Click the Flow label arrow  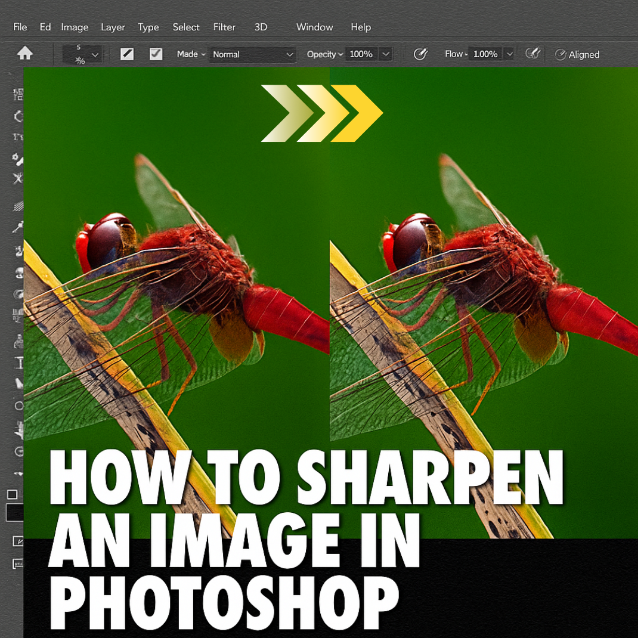coord(466,55)
